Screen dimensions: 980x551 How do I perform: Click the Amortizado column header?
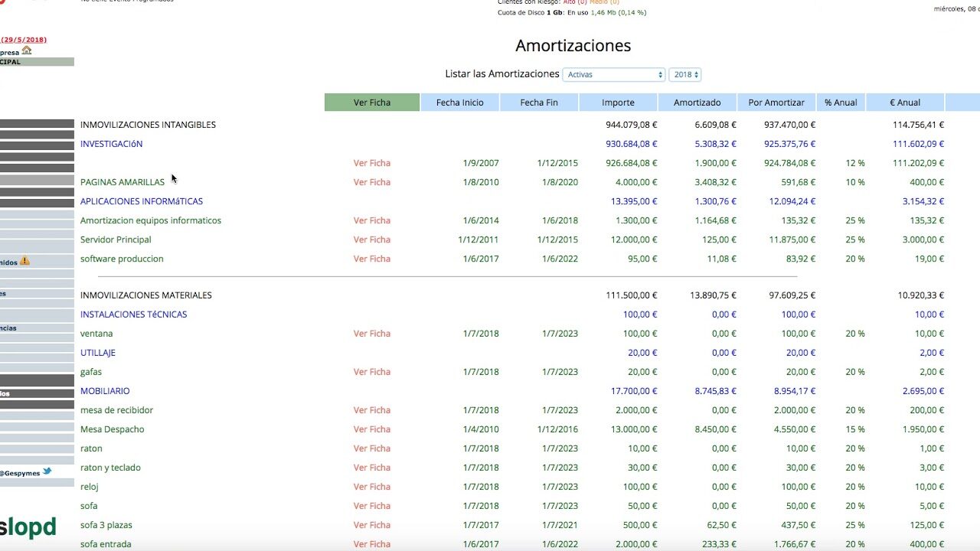697,103
